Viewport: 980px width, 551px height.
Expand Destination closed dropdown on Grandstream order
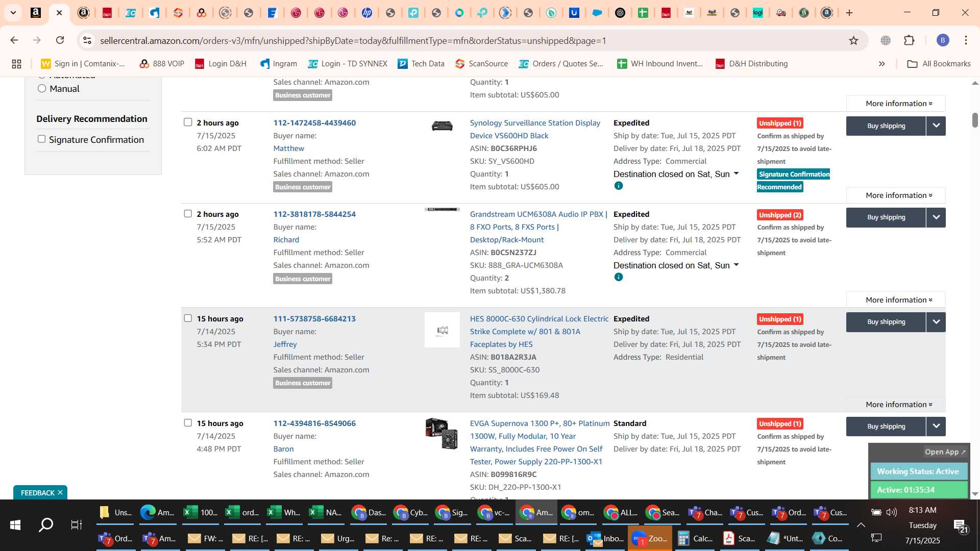(736, 265)
